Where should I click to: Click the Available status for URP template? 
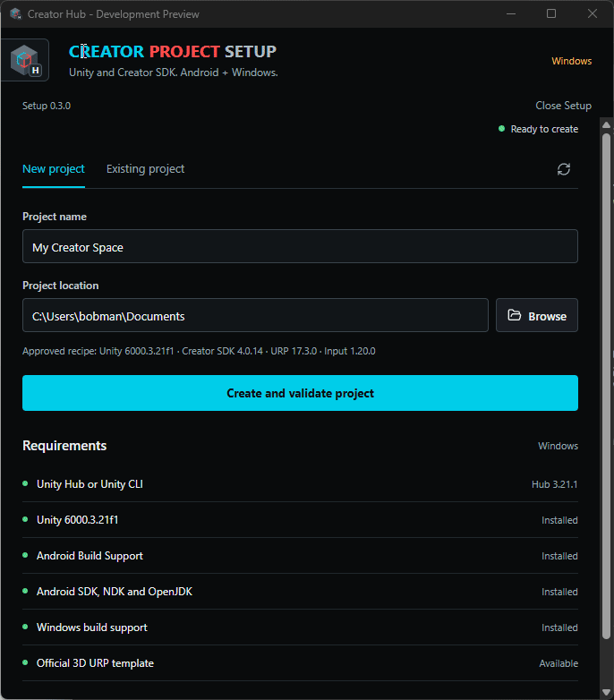(559, 663)
